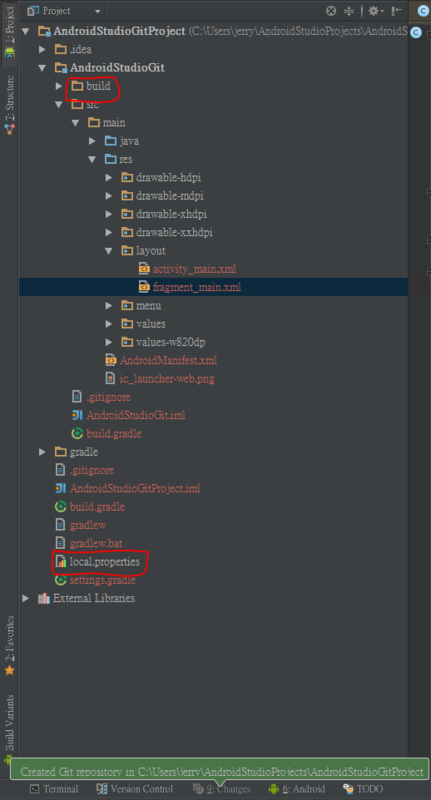Click the .idea folder icon
Screen dimensions: 431x800
pos(61,49)
